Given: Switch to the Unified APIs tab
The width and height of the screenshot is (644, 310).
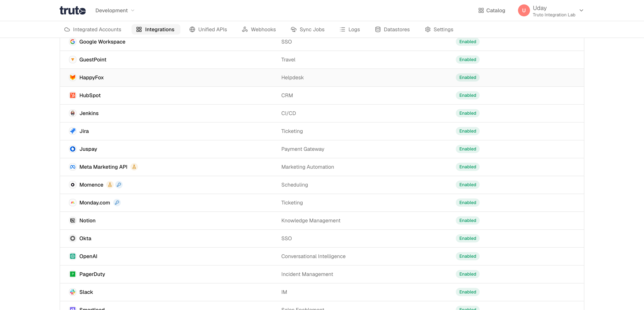Looking at the screenshot, I should [208, 29].
